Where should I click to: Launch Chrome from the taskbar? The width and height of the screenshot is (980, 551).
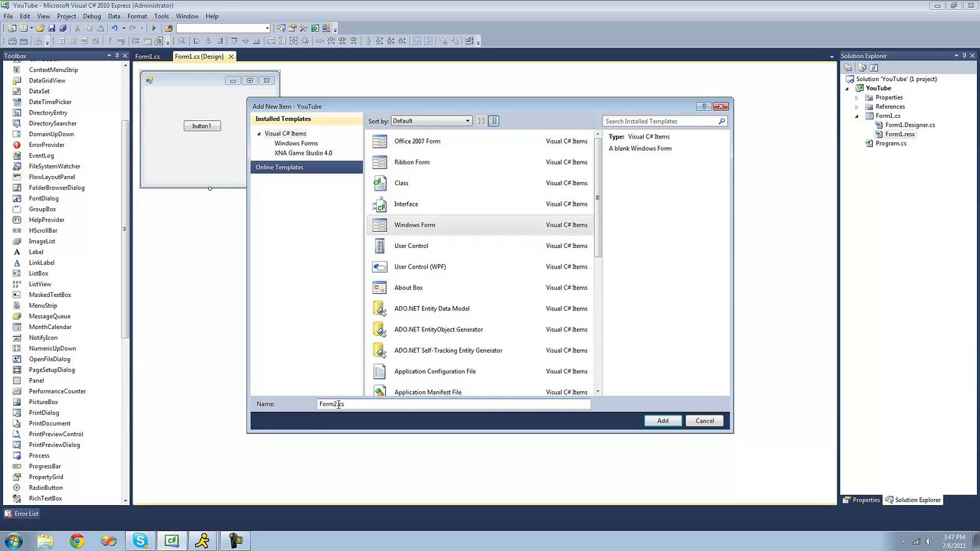[x=77, y=541]
